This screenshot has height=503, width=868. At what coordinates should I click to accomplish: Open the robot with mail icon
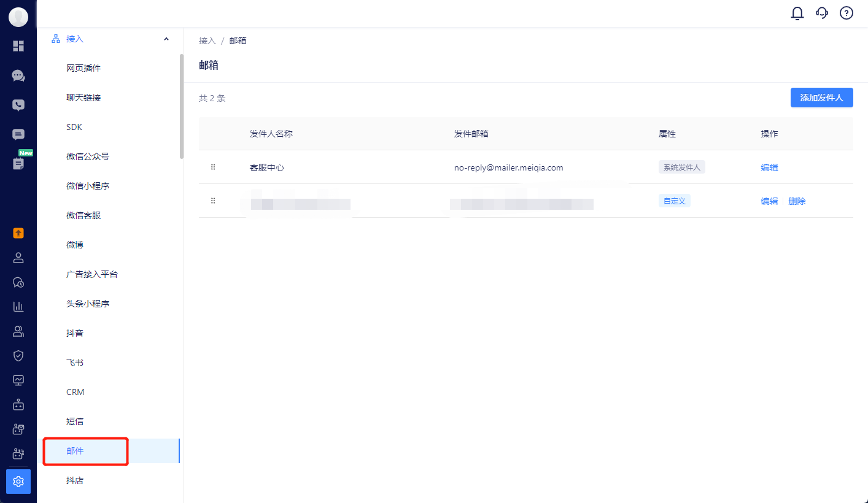click(x=18, y=429)
